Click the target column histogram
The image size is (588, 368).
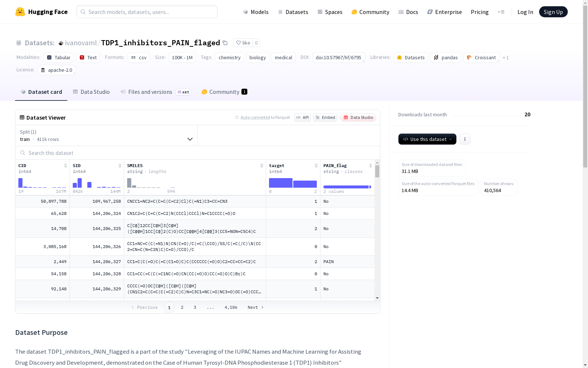293,183
